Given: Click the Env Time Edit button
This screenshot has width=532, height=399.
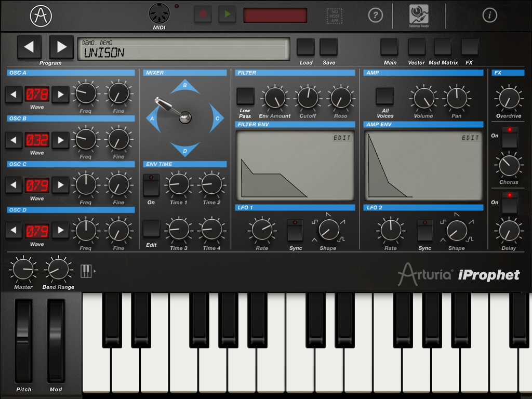Looking at the screenshot, I should (x=151, y=229).
